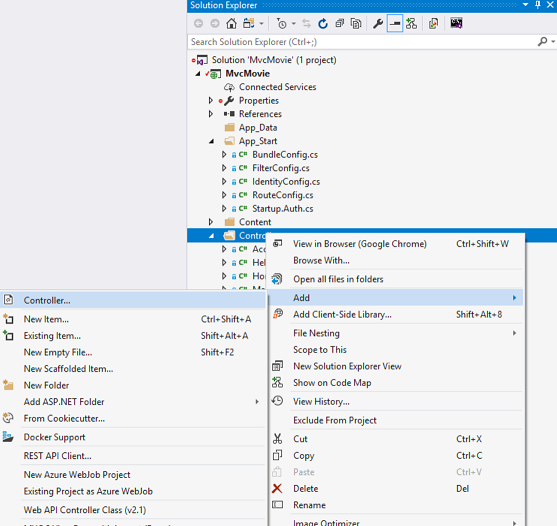Click the Search Solution Explorer field
This screenshot has height=526, width=557.
point(362,42)
